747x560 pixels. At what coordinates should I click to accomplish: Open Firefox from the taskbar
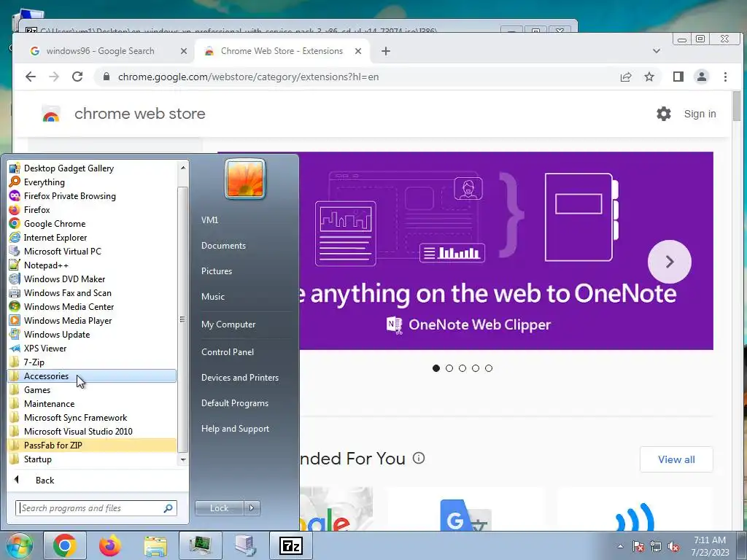(x=110, y=545)
